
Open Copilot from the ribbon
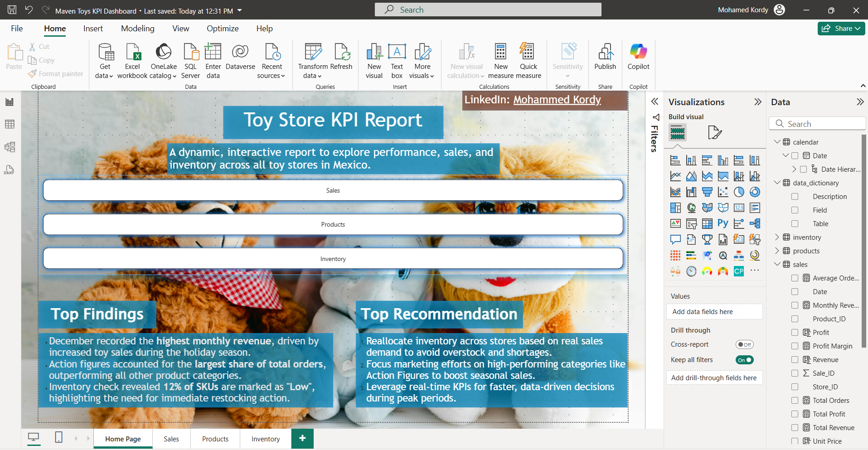(x=638, y=57)
